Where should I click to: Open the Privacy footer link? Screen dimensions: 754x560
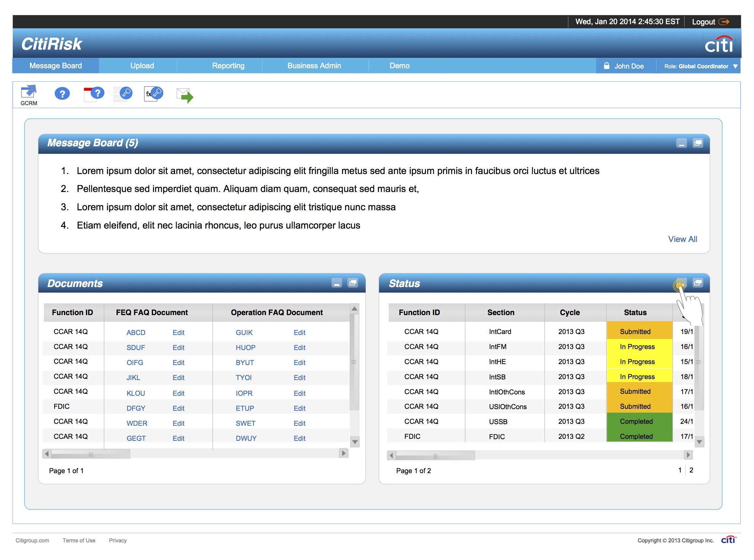(118, 540)
